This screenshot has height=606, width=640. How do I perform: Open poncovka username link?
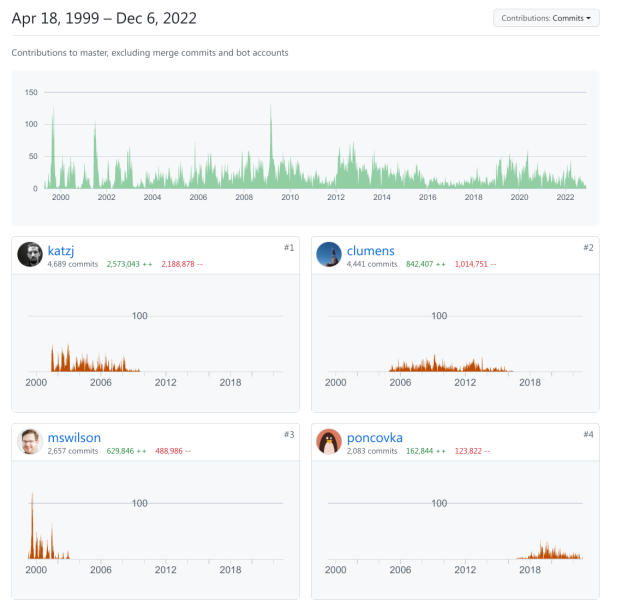(x=377, y=437)
